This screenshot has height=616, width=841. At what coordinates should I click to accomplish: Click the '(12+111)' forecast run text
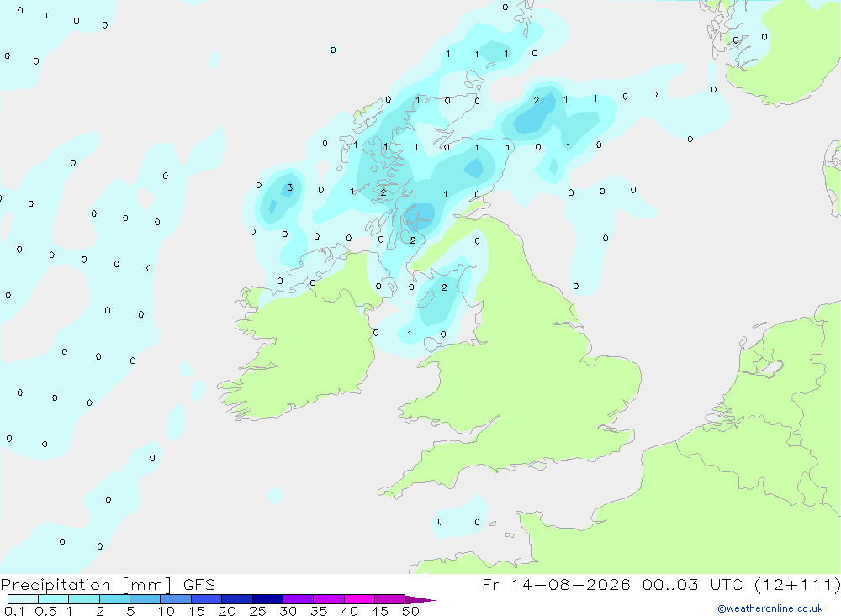point(798,585)
